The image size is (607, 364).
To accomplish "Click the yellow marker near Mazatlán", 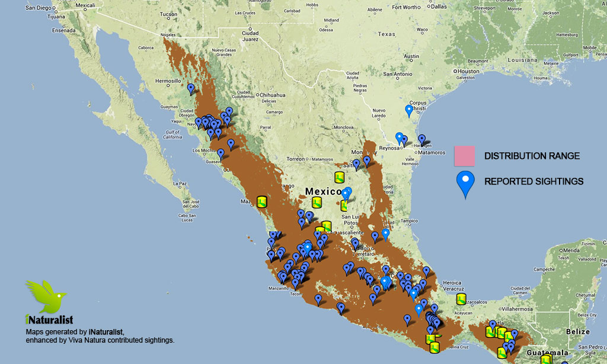I will (262, 203).
